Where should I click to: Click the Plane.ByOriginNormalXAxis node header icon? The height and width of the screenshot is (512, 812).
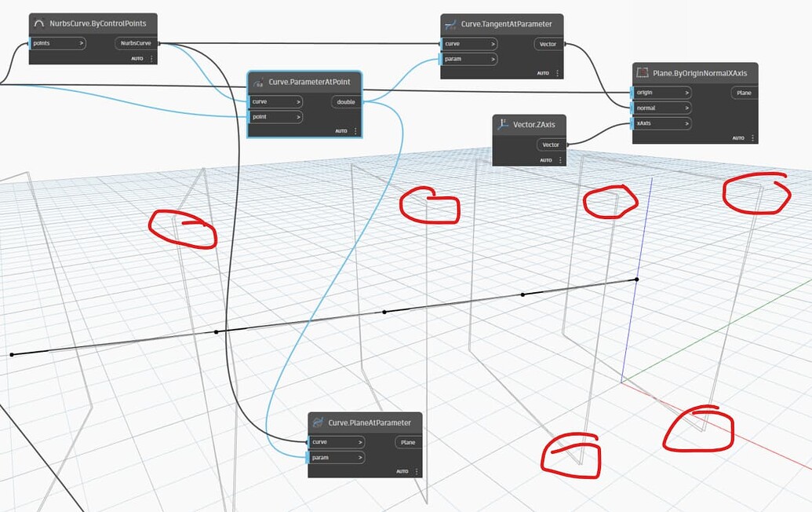[x=641, y=74]
